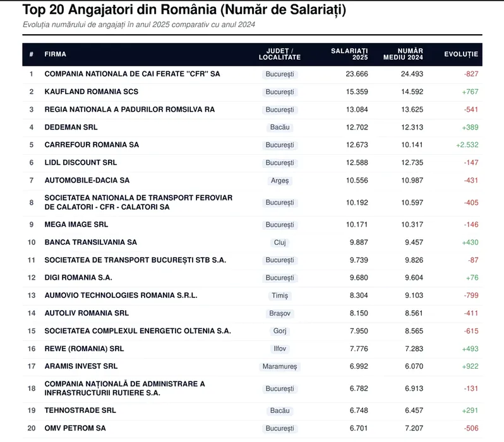Viewport: 504px width, 442px height.
Task: Click DEDEMAN SRL company name
Action: pos(71,128)
